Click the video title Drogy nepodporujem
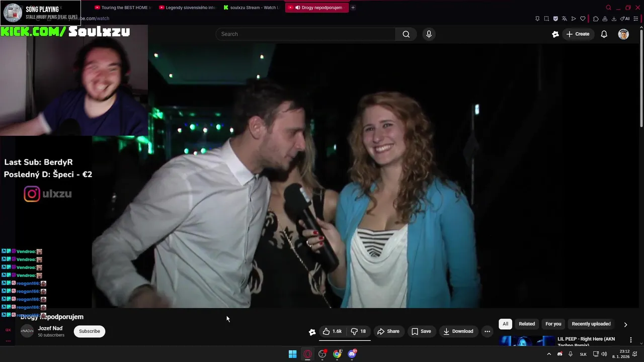 (52, 317)
